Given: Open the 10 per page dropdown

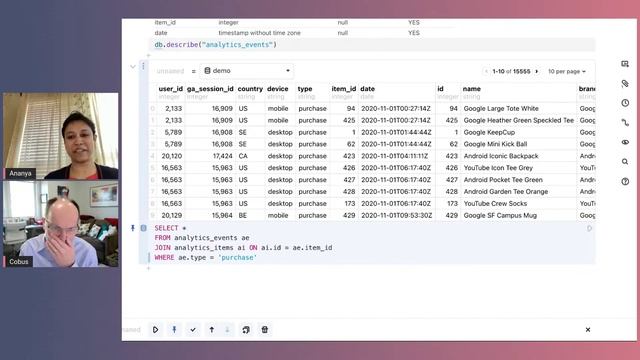Looking at the screenshot, I should click(x=567, y=71).
